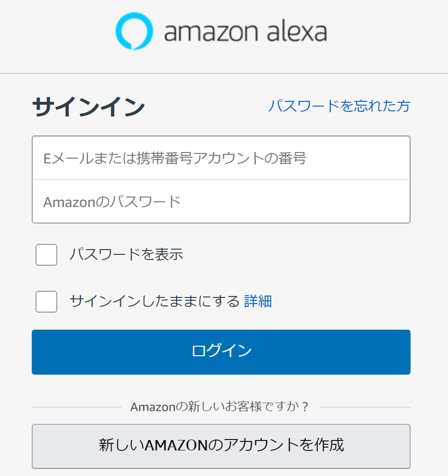
Task: Open the 詳細 details link
Action: [x=258, y=301]
